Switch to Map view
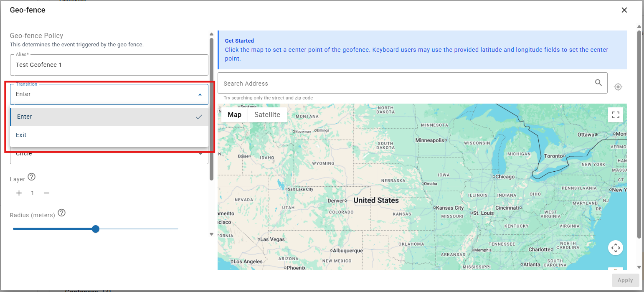The height and width of the screenshot is (292, 644). click(x=234, y=115)
